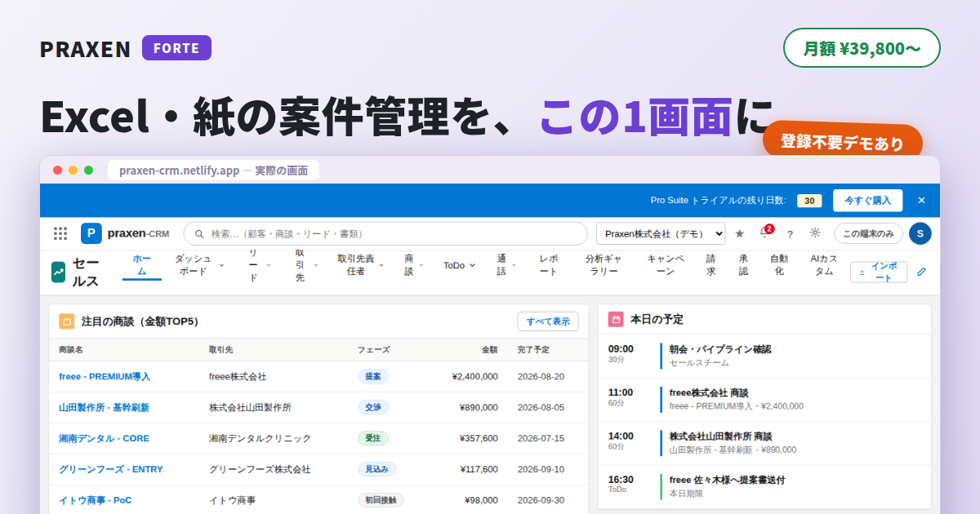
Task: Open the 朝会・パイプライン確認 schedule entry
Action: (764, 356)
